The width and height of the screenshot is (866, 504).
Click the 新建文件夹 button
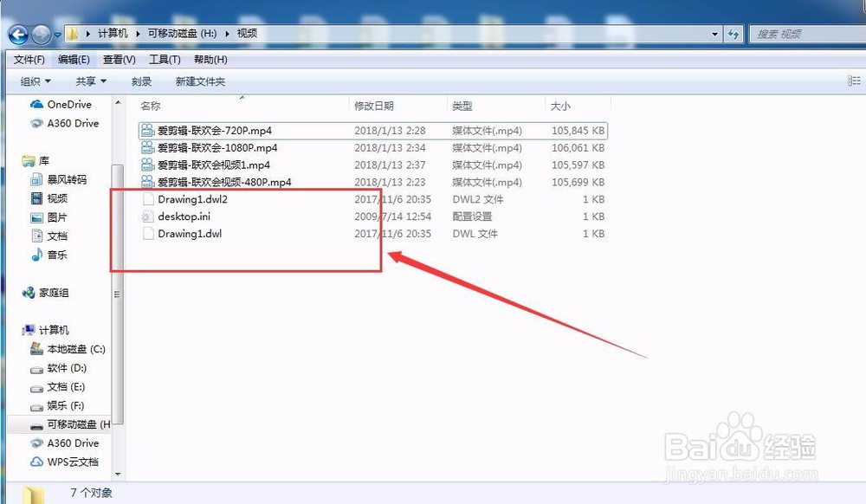[200, 81]
